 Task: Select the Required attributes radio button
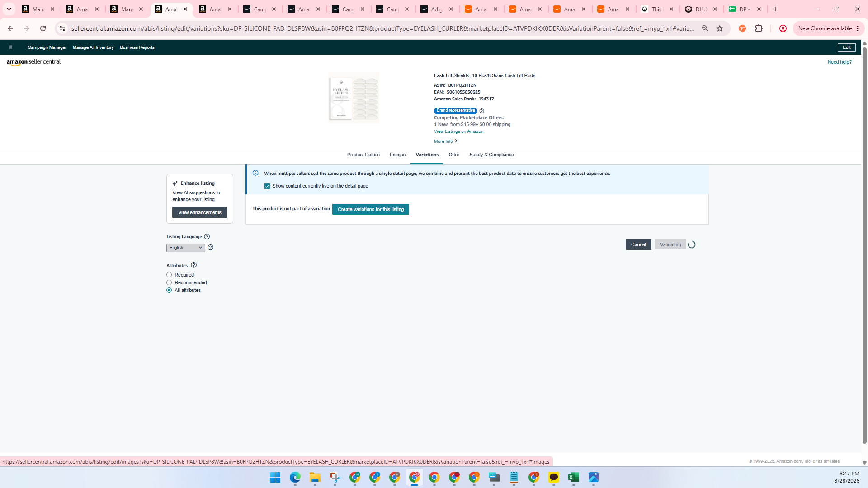point(169,275)
